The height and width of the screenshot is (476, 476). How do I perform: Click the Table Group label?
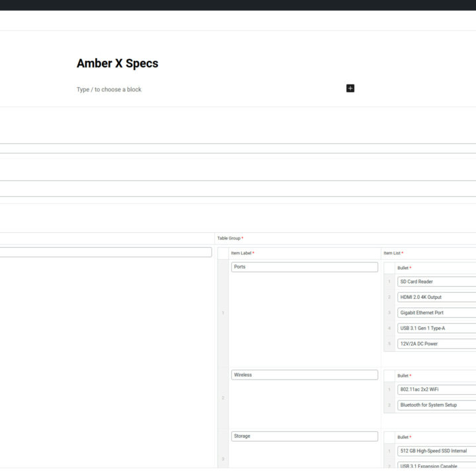tap(230, 238)
